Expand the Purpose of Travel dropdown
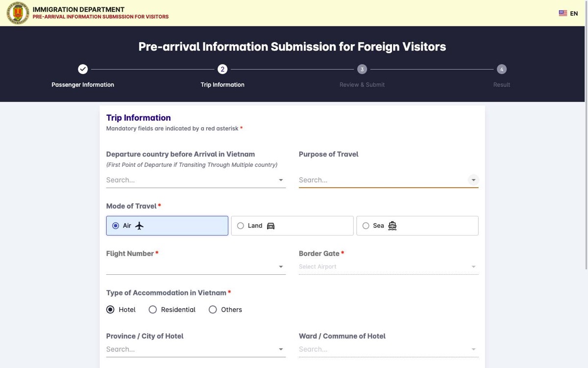588x368 pixels. tap(473, 180)
